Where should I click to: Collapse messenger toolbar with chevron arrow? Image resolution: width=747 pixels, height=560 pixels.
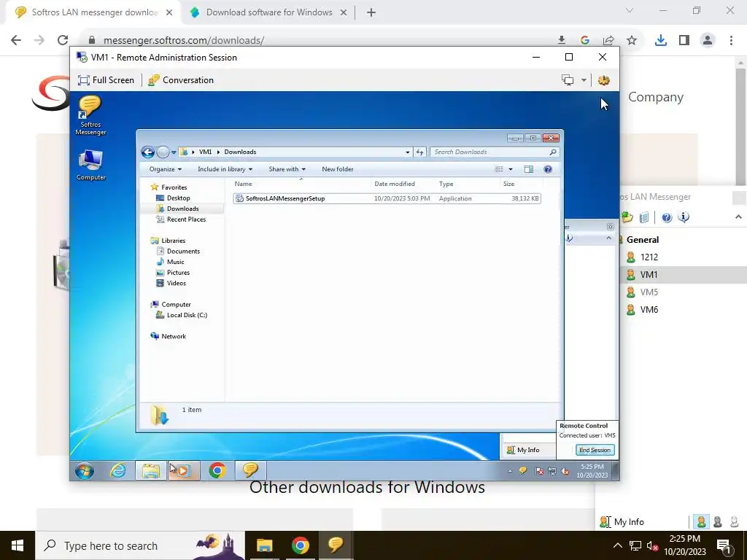738,217
